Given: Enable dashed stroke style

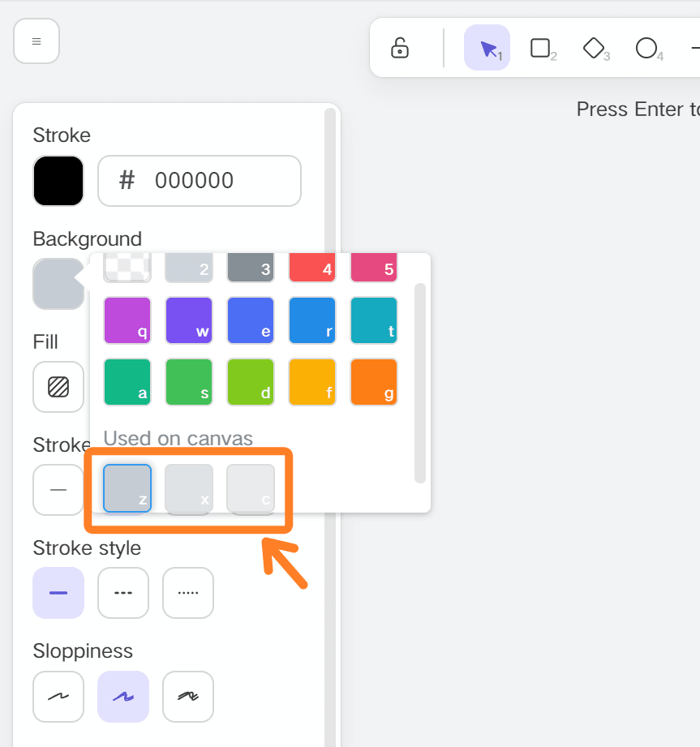Looking at the screenshot, I should coord(122,593).
